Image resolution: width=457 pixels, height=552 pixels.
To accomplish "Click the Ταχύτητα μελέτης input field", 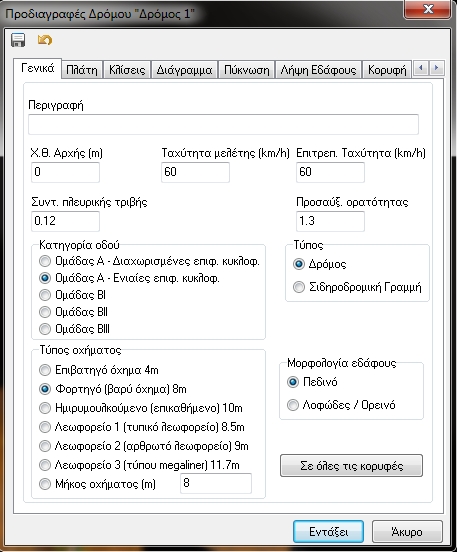I will (195, 172).
